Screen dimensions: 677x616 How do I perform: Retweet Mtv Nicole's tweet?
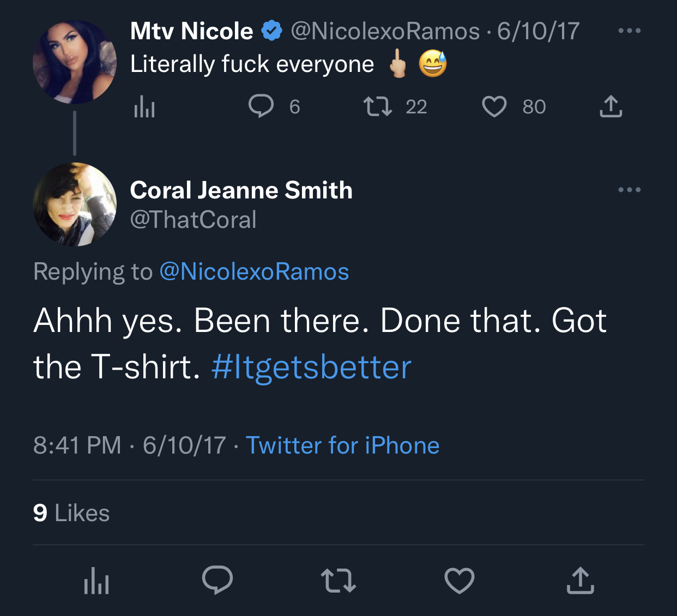pos(378,106)
